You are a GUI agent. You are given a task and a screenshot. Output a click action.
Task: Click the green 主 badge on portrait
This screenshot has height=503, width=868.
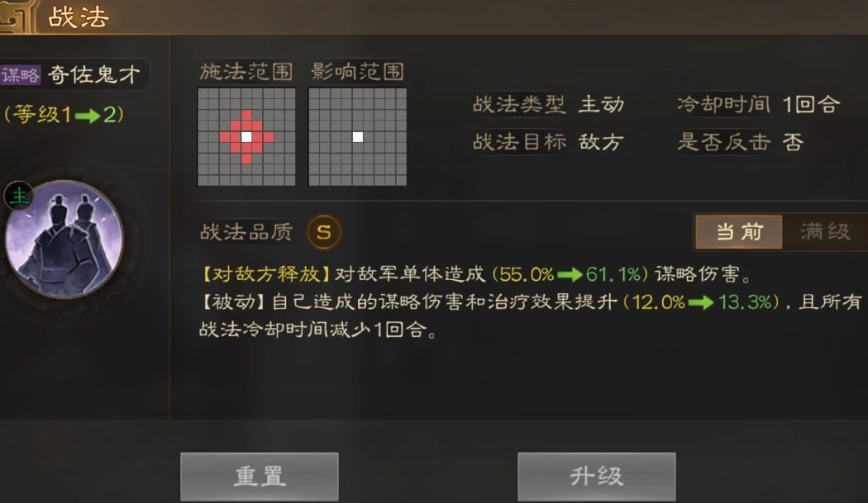click(x=19, y=195)
